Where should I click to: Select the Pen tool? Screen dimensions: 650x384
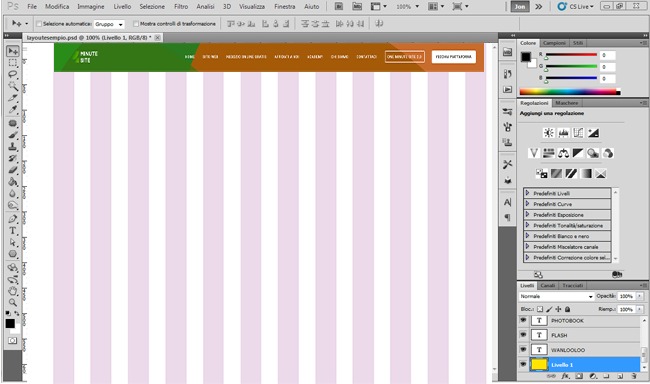(13, 219)
